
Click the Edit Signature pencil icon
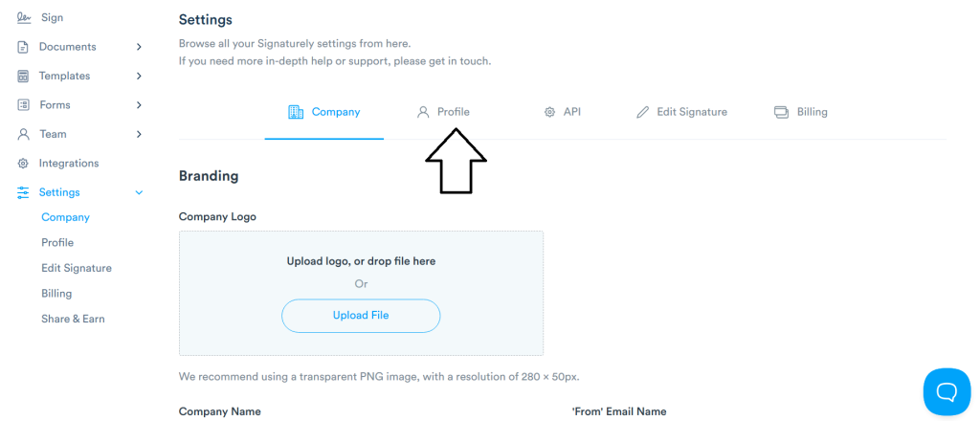click(x=642, y=113)
